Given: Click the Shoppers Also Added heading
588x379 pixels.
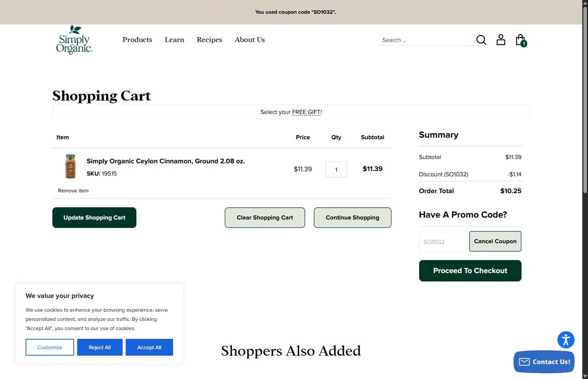Looking at the screenshot, I should [x=291, y=351].
